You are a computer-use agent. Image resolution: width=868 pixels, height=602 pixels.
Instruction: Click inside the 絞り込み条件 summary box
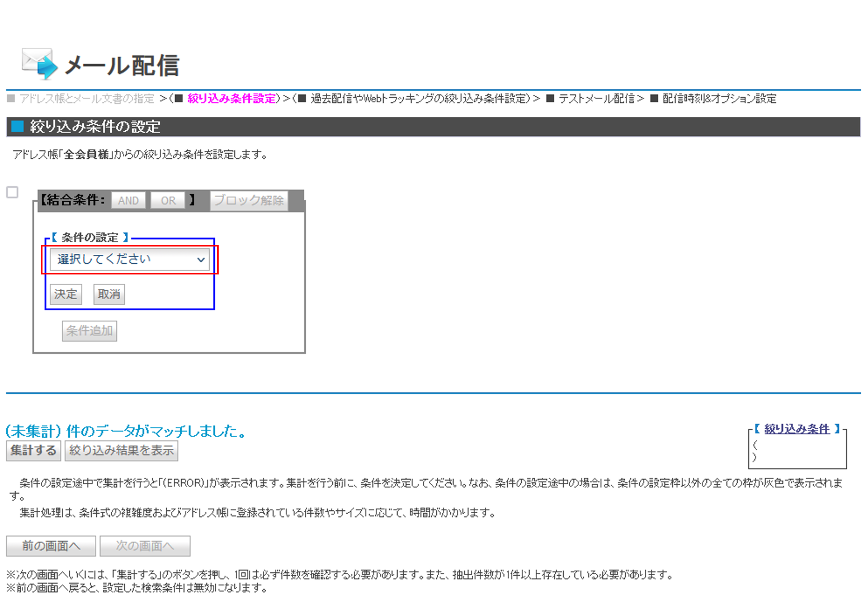(797, 453)
